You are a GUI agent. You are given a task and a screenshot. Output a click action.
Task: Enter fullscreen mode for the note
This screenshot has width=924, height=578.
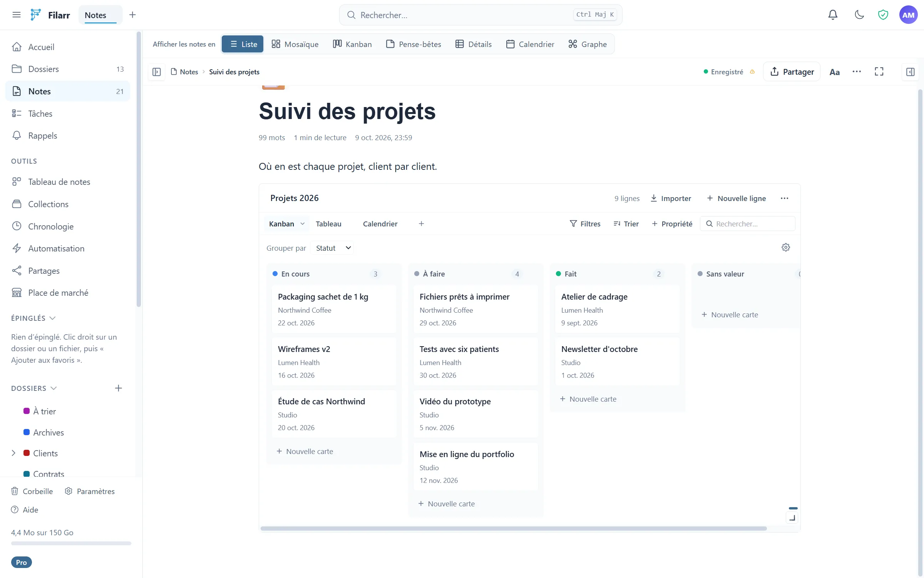click(879, 72)
